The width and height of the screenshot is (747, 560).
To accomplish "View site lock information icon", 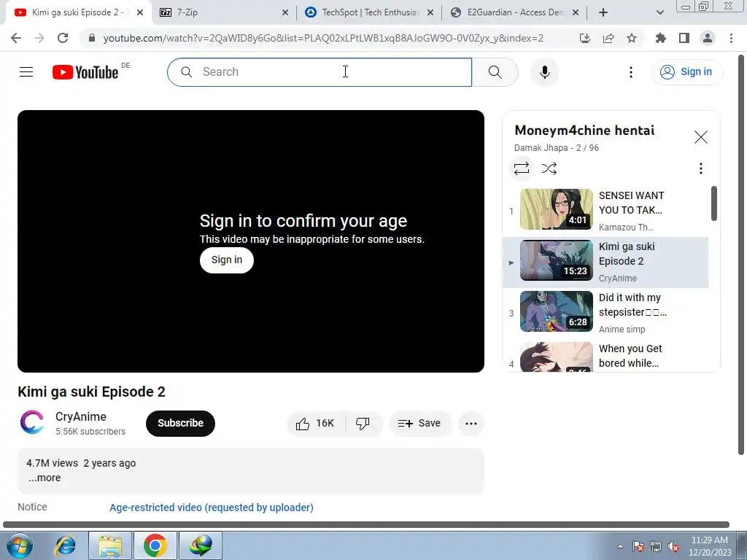I will [92, 38].
